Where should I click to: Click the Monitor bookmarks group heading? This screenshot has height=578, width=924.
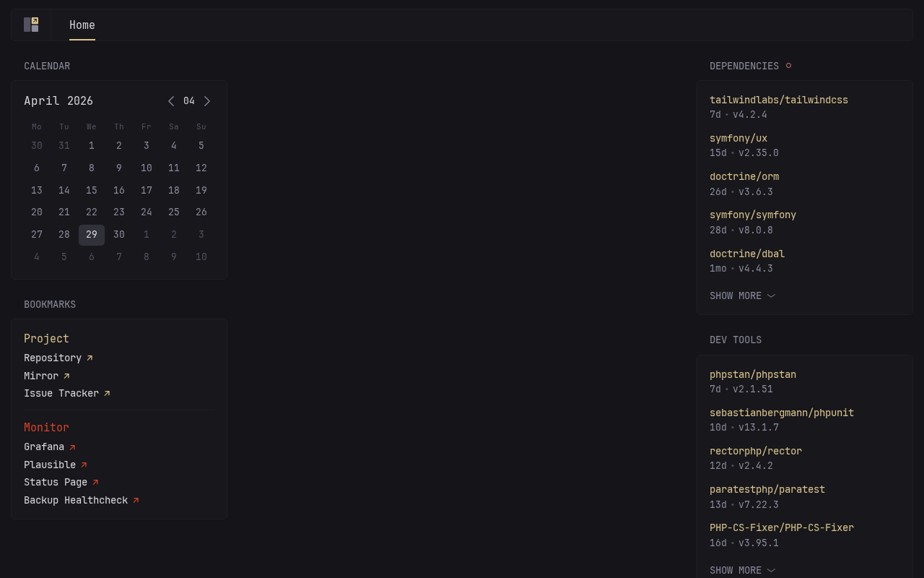[47, 428]
